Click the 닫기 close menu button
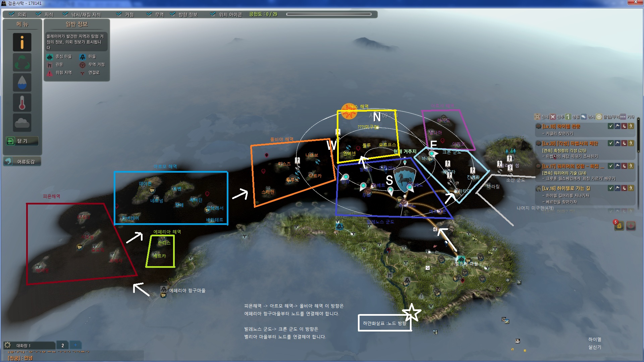644x362 pixels. [x=22, y=141]
